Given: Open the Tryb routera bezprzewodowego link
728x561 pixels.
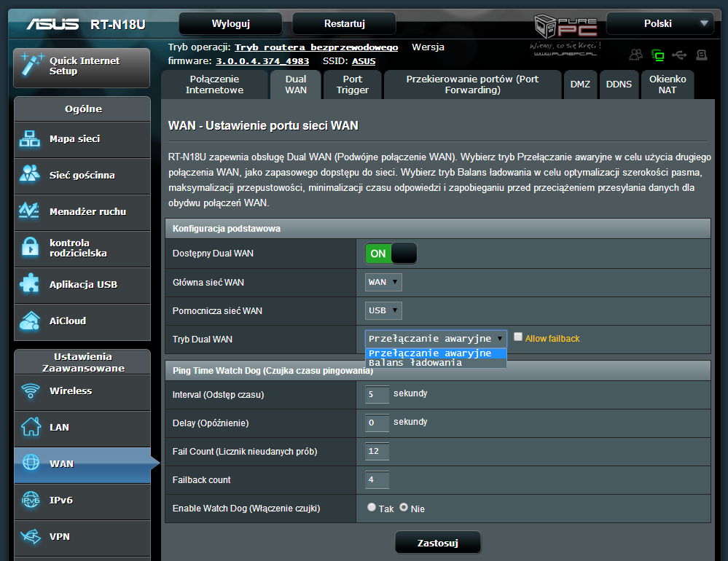Looking at the screenshot, I should point(316,47).
